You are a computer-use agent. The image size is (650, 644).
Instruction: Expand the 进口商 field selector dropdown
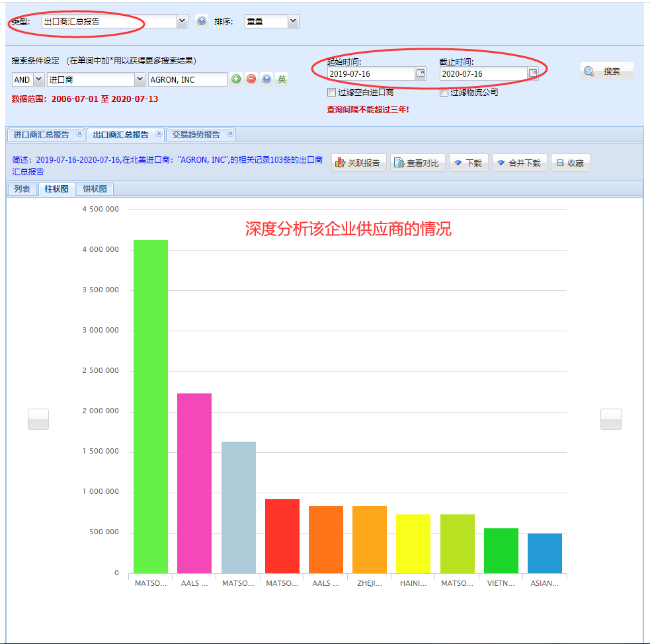140,79
